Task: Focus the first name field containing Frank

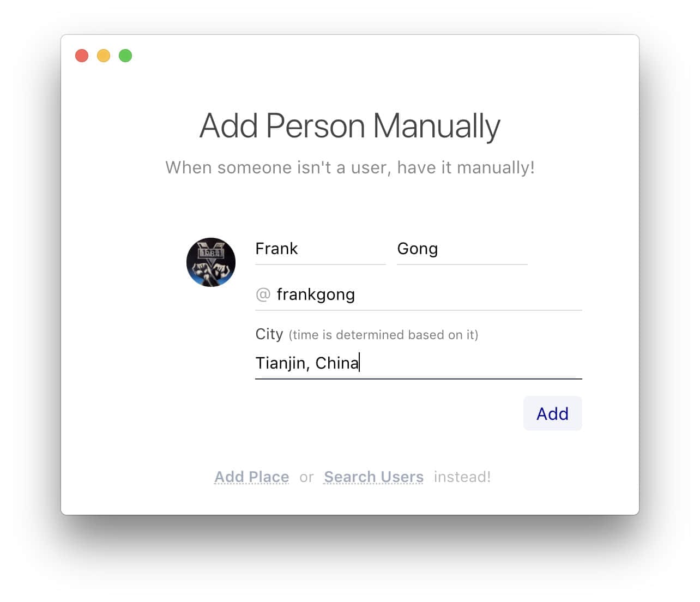Action: pos(321,249)
